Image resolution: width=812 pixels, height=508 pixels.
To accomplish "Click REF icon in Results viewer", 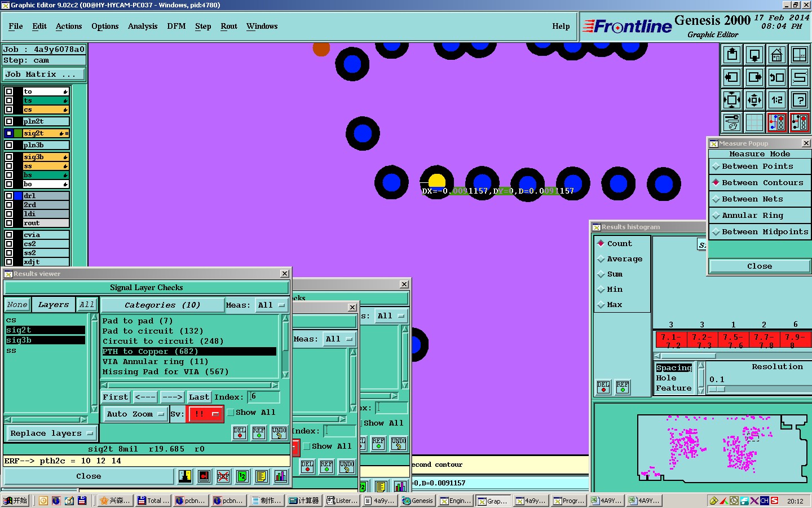I will coord(259,433).
